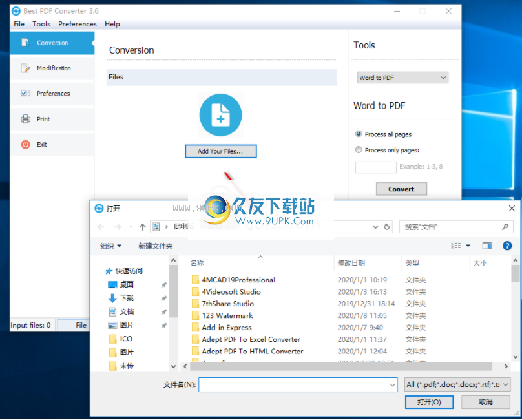Click 新建文件夹 new folder button
The image size is (522, 420).
coord(156,246)
